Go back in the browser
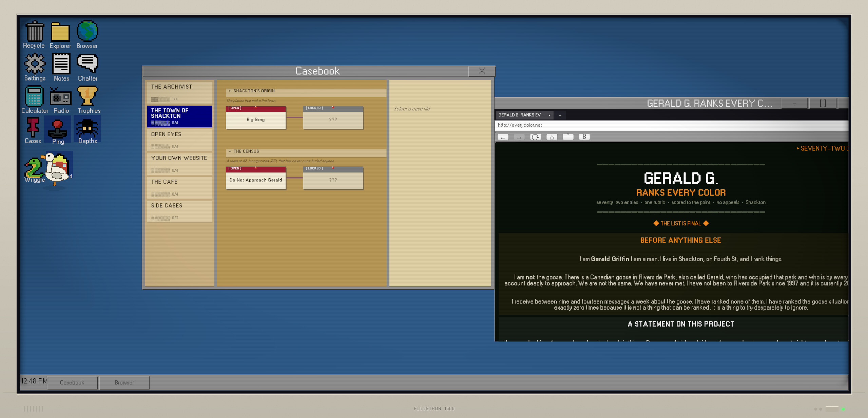 pyautogui.click(x=503, y=137)
